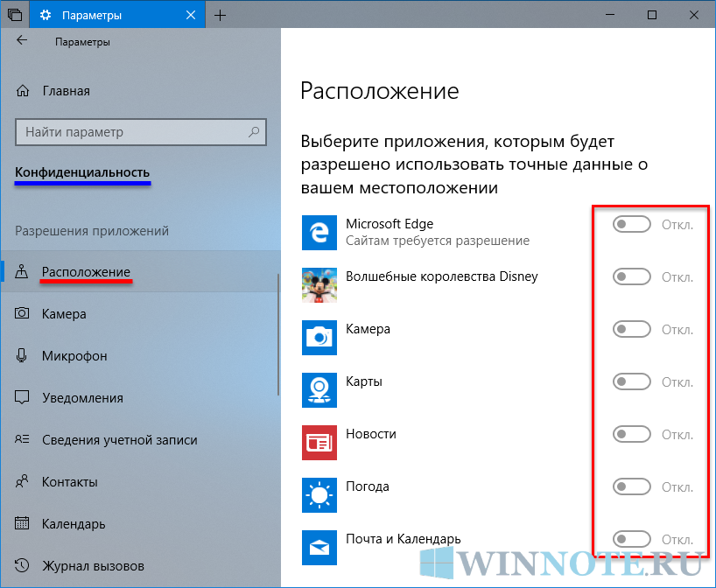The width and height of the screenshot is (716, 588).
Task: Open Камера privacy settings in sidebar
Action: click(141, 313)
